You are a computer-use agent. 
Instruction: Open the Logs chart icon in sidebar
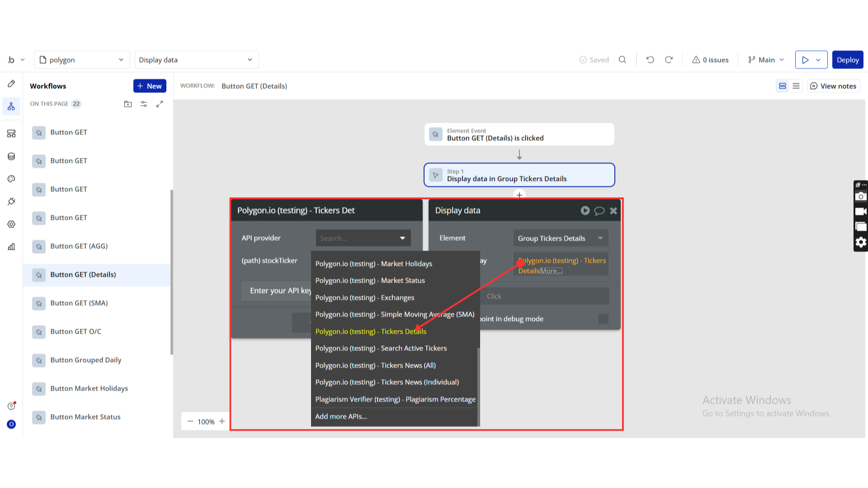pos(11,247)
